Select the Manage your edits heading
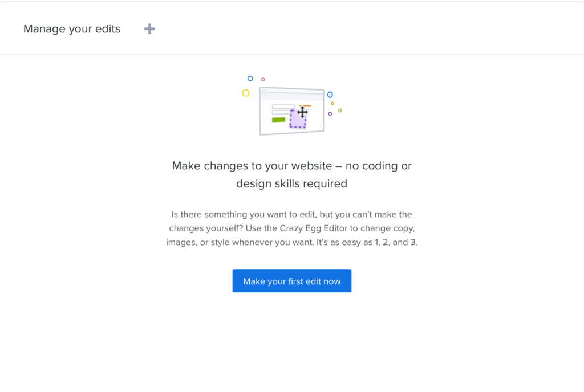The width and height of the screenshot is (584, 392). [72, 29]
